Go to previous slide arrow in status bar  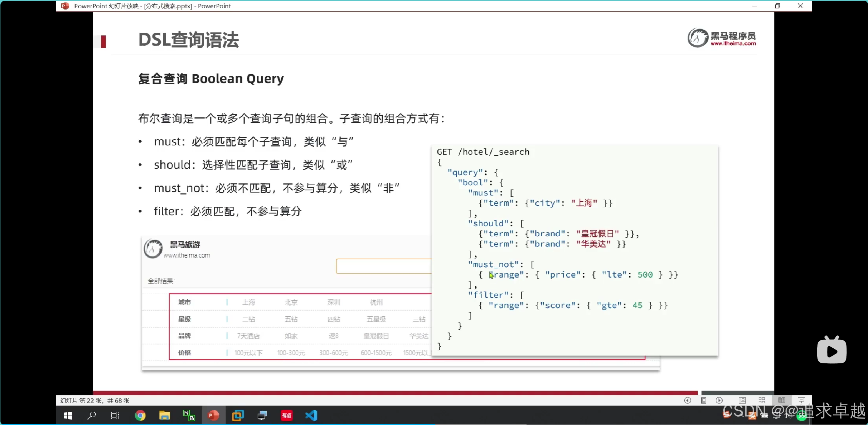688,400
